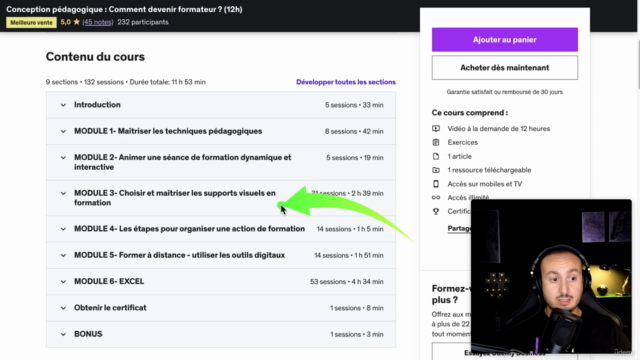
Task: Select MODULE 5- Former à distance title
Action: point(179,255)
